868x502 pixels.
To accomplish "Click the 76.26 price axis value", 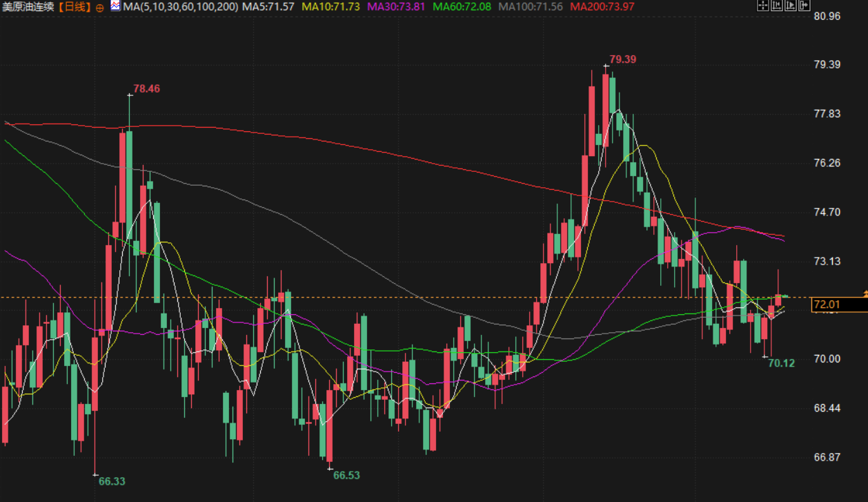I will tap(827, 162).
